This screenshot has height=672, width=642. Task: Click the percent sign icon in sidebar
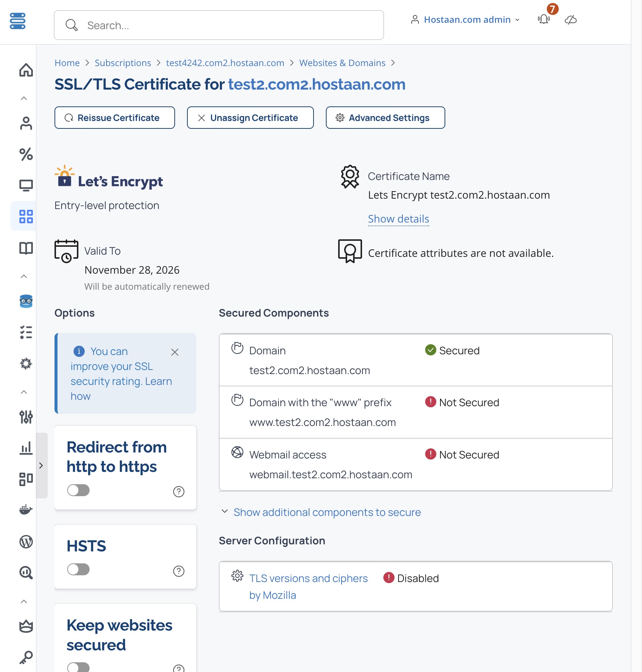pos(26,154)
